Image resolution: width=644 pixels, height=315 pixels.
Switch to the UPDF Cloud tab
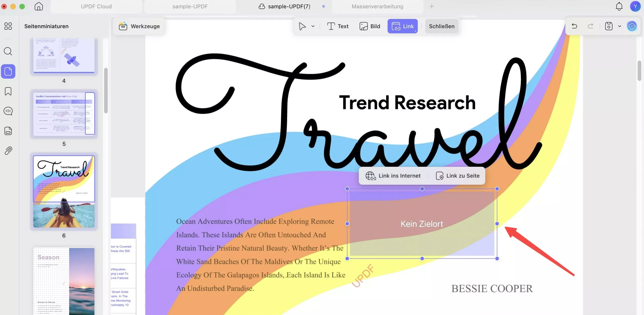pos(96,7)
